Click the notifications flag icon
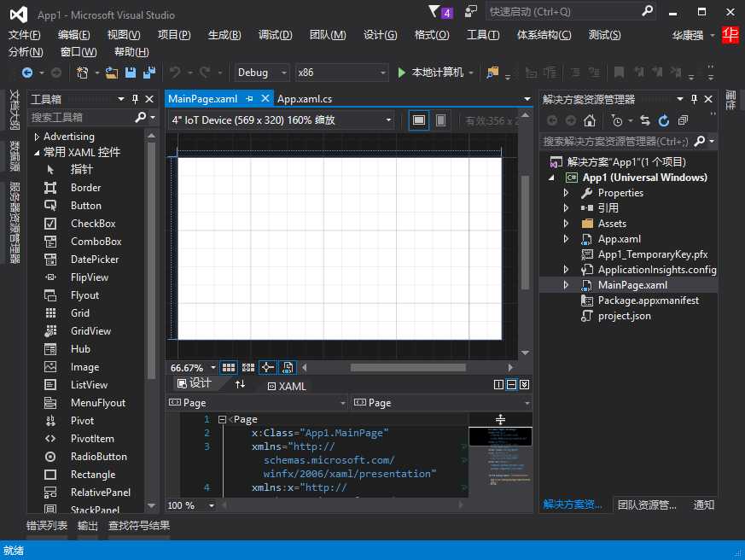745x560 pixels. [434, 11]
